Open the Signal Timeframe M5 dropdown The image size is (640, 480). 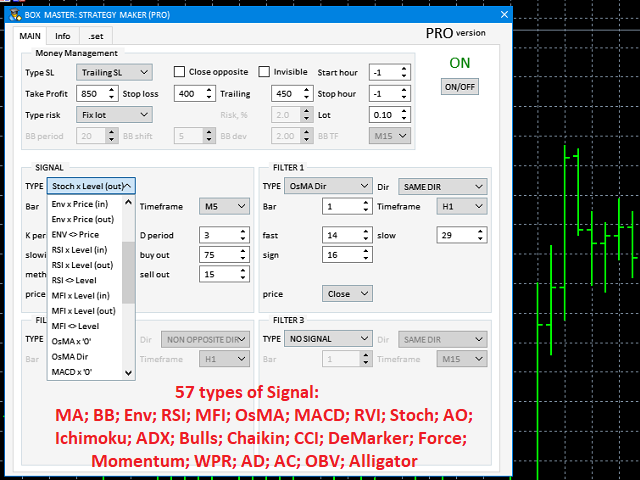[x=224, y=206]
